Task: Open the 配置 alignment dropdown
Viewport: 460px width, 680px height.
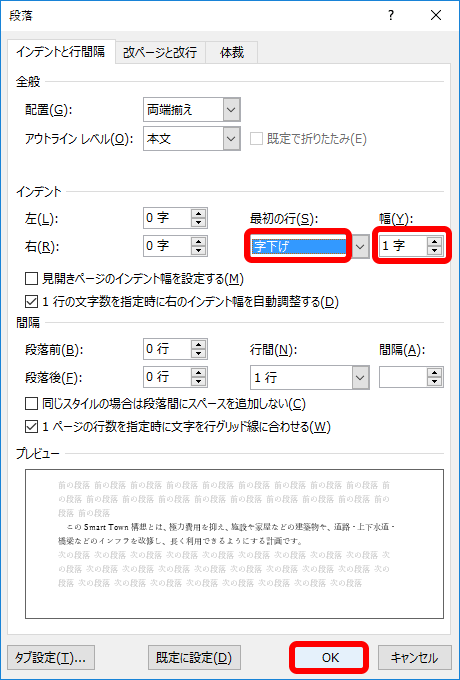Action: pos(232,110)
